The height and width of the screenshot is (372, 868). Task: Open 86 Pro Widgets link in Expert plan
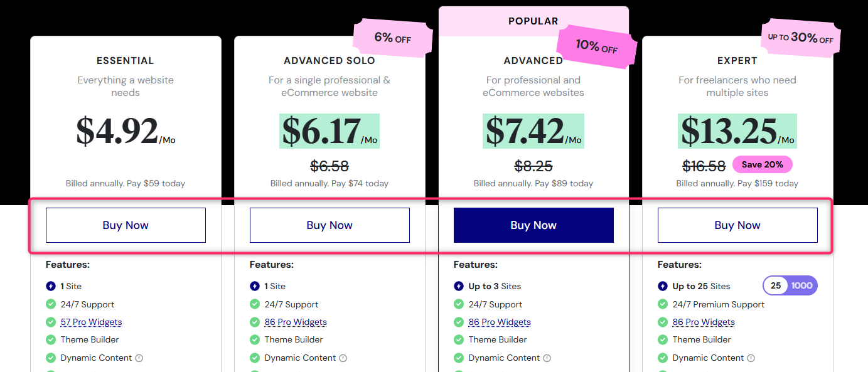(x=704, y=322)
